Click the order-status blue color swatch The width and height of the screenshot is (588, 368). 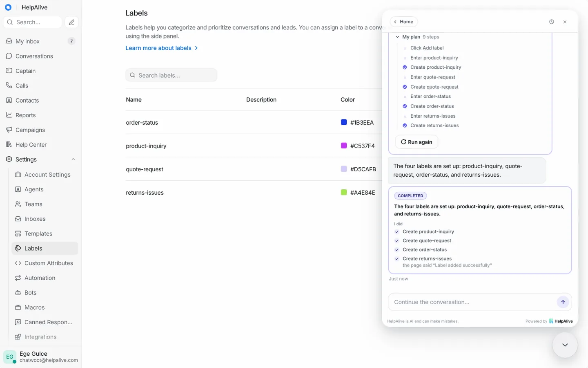pyautogui.click(x=344, y=122)
